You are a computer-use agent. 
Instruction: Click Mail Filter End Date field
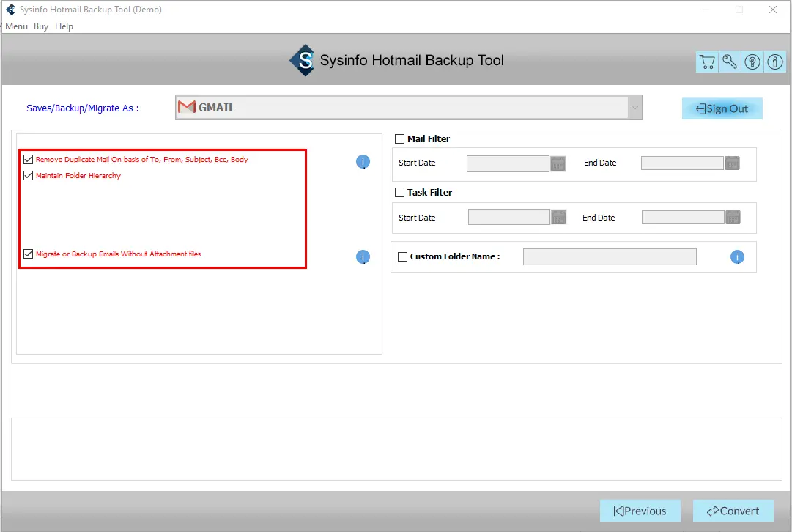(682, 163)
